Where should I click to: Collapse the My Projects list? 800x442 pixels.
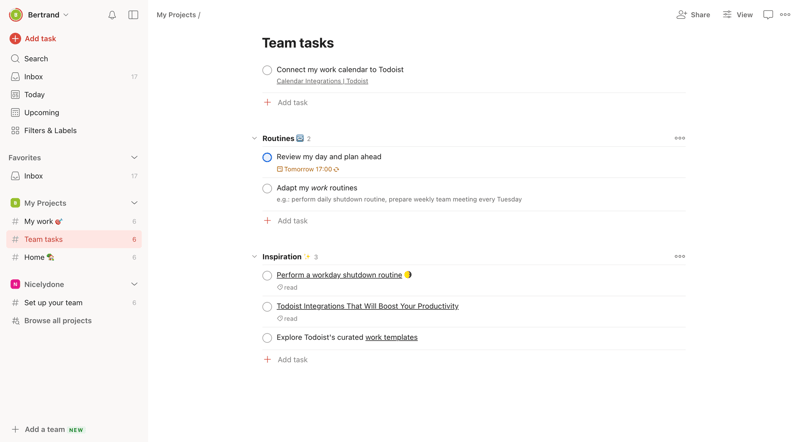pos(134,203)
